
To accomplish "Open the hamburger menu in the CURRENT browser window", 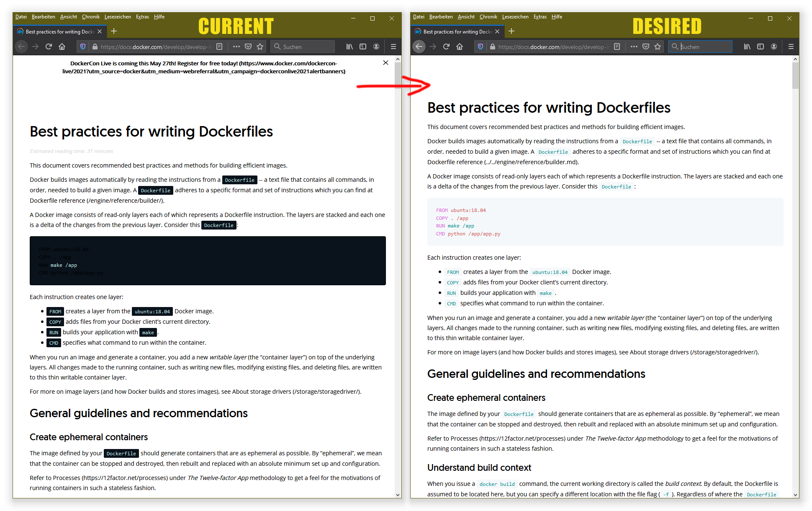I will click(393, 46).
